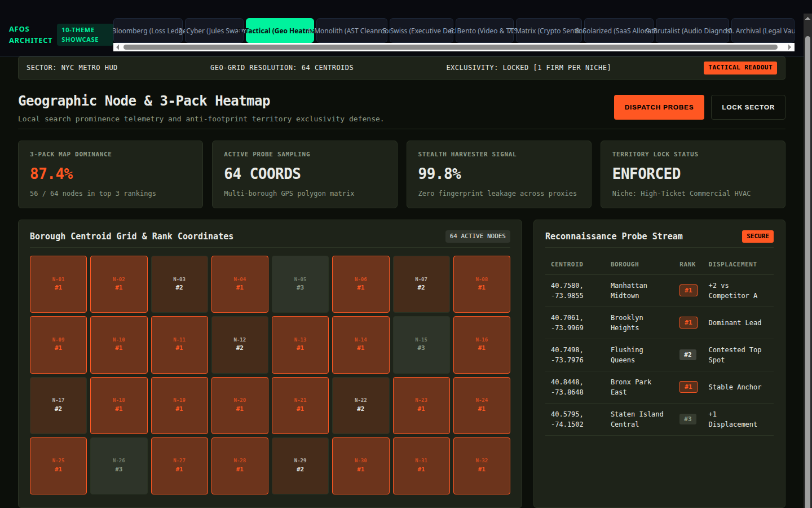Select grid node N-04
Image resolution: width=812 pixels, height=508 pixels.
[x=240, y=284]
